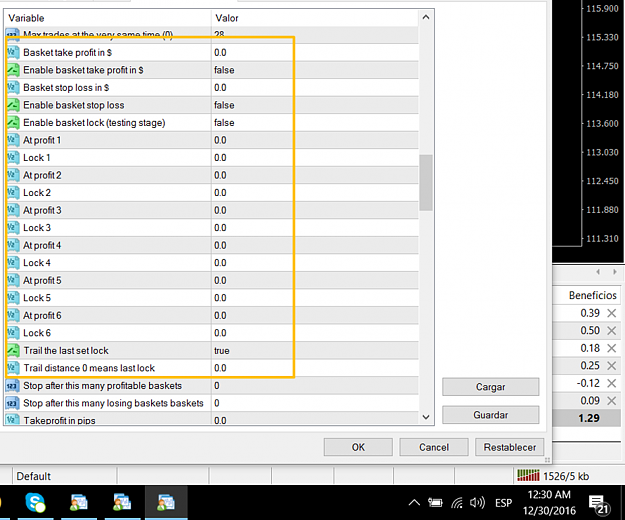Click the right arrow below the chart
The width and height of the screenshot is (625, 520).
[615, 272]
